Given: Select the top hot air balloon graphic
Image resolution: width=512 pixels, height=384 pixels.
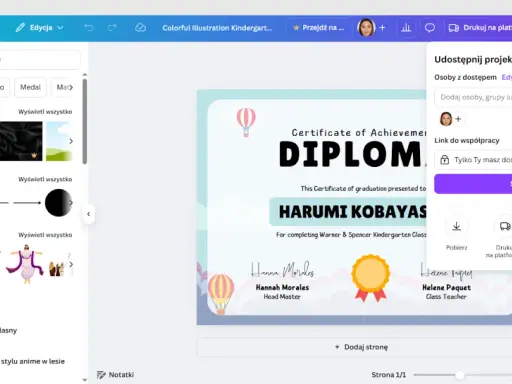Looking at the screenshot, I should [x=246, y=122].
